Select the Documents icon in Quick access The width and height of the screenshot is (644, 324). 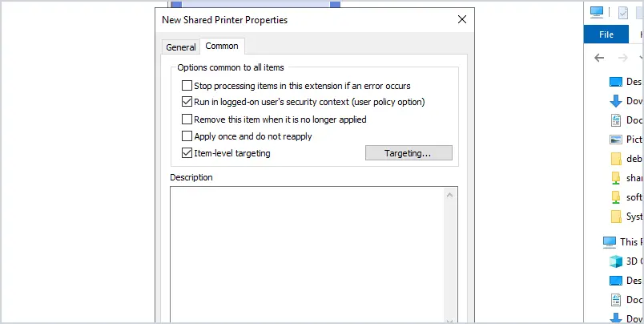616,120
